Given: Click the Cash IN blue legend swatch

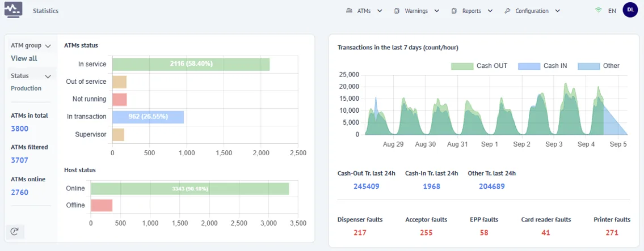Looking at the screenshot, I should [x=529, y=66].
